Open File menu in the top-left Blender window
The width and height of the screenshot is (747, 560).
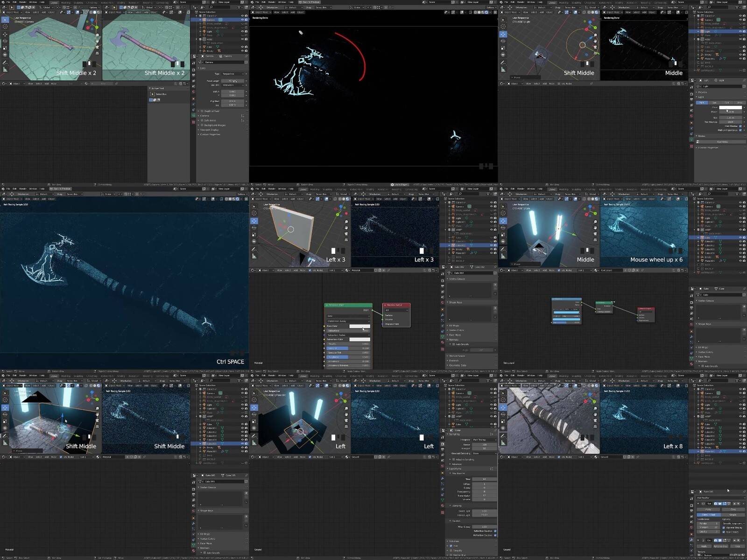pos(8,2)
